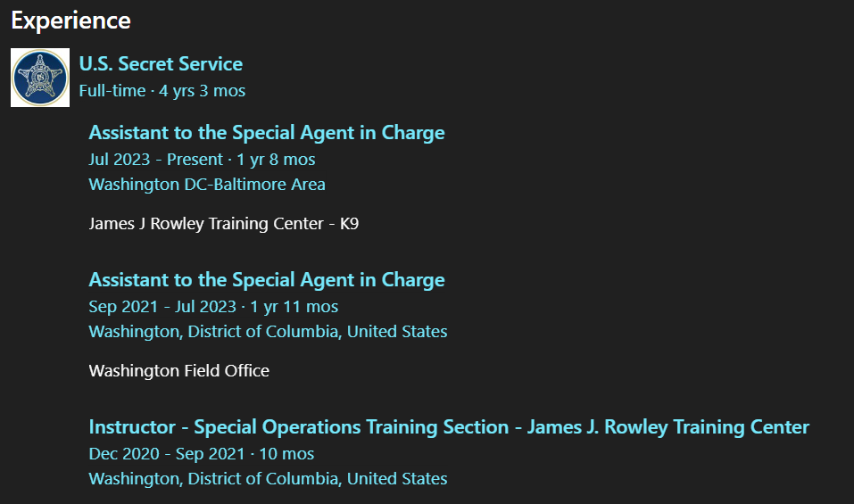Open the U.S. Secret Service logo
854x504 pixels.
[x=40, y=78]
